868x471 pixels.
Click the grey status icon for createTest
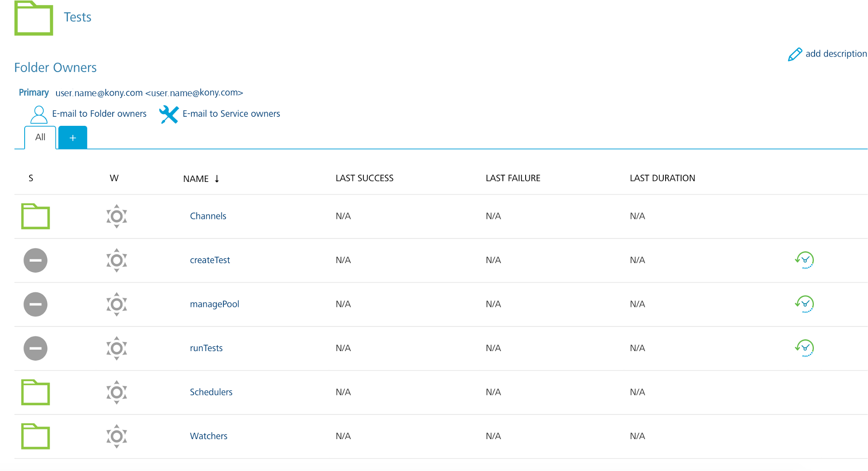pos(36,260)
